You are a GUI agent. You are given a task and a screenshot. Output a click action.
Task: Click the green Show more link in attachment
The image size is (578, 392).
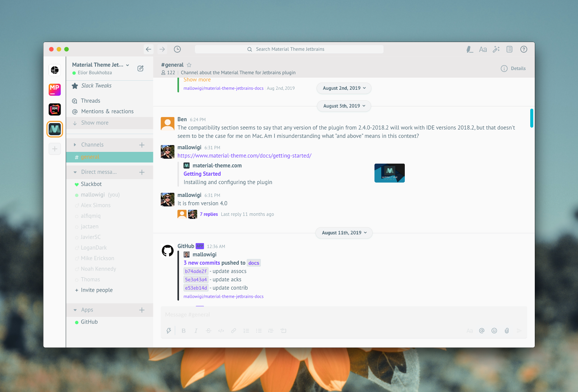click(197, 80)
